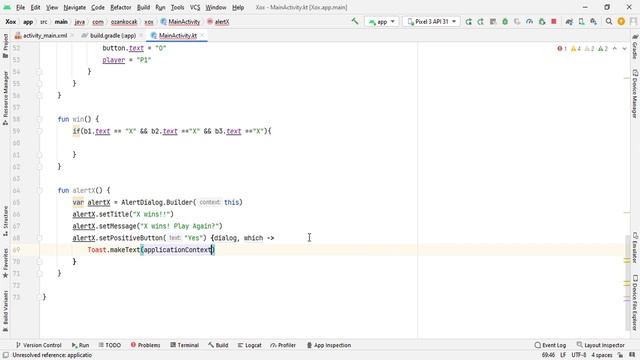
Task: Click the Apply Code Changes icon
Action: [x=493, y=22]
